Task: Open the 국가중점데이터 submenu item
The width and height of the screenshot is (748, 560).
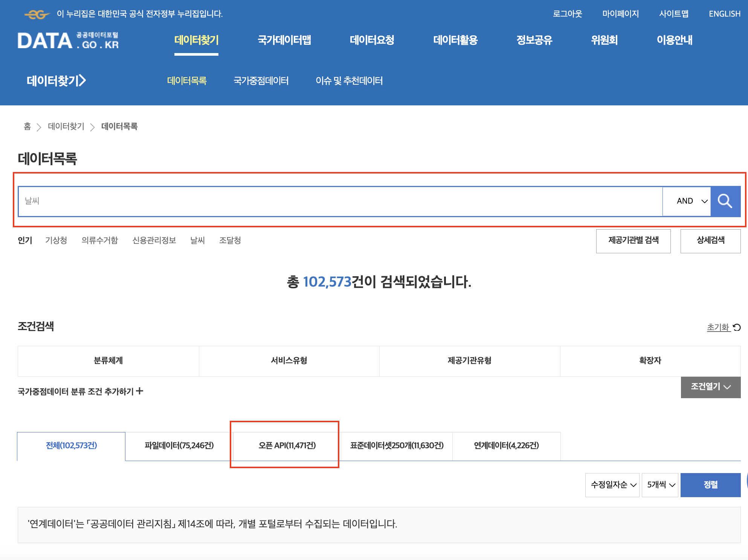Action: tap(261, 81)
